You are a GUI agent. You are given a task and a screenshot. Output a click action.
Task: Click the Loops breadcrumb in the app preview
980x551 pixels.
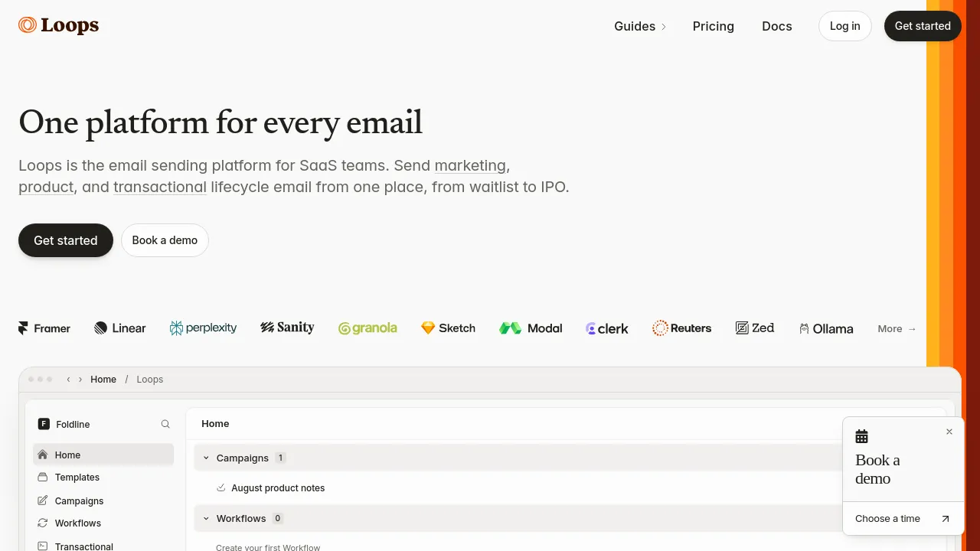pos(150,380)
